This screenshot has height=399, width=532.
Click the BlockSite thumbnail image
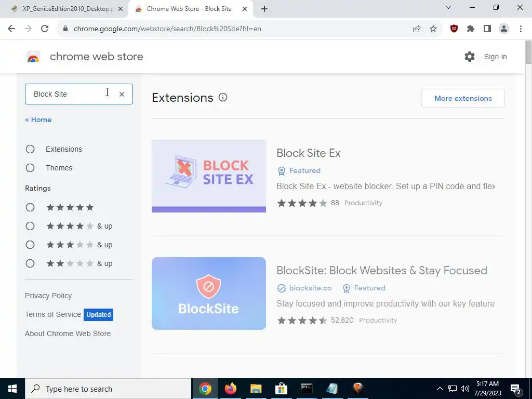pos(209,294)
